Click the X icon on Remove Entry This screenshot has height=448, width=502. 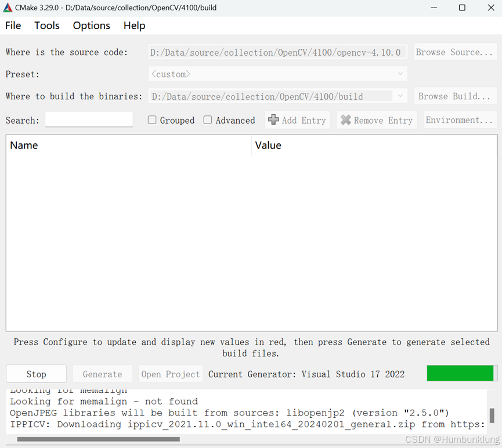tap(345, 120)
